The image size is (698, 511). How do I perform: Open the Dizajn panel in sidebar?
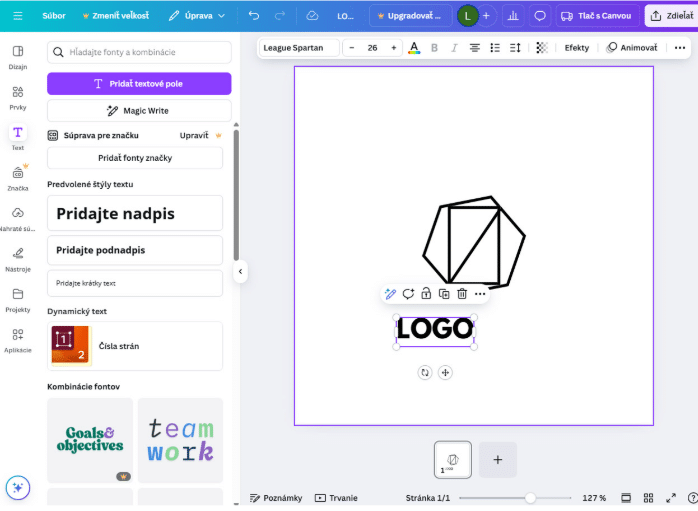[18, 56]
